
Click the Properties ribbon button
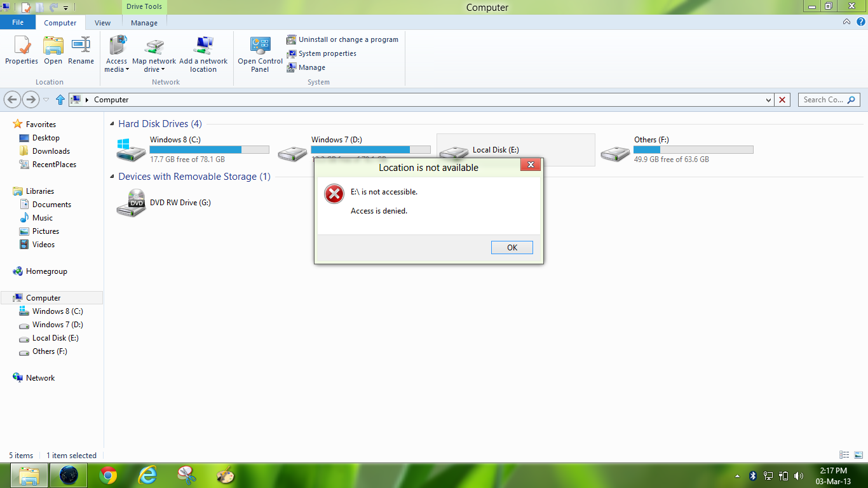22,50
